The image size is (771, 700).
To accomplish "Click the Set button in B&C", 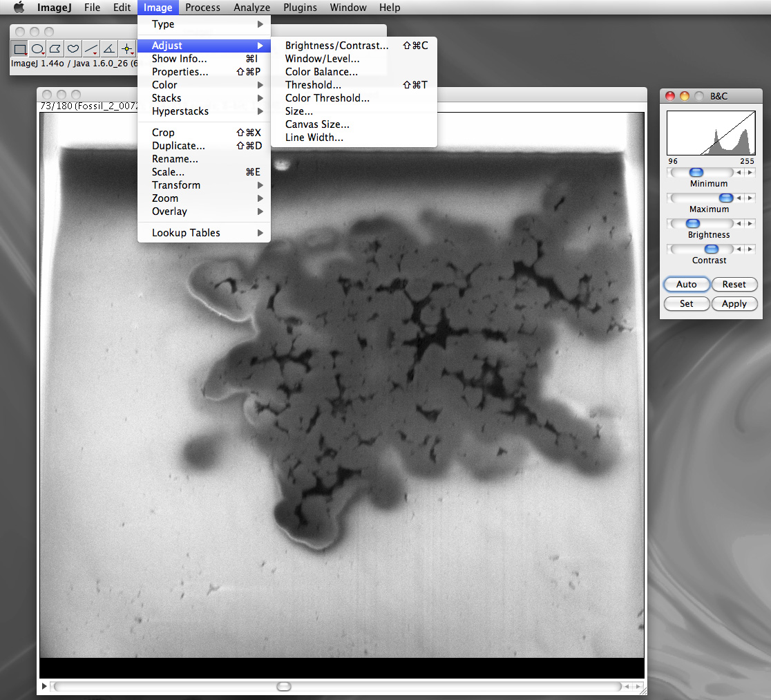I will [x=687, y=304].
